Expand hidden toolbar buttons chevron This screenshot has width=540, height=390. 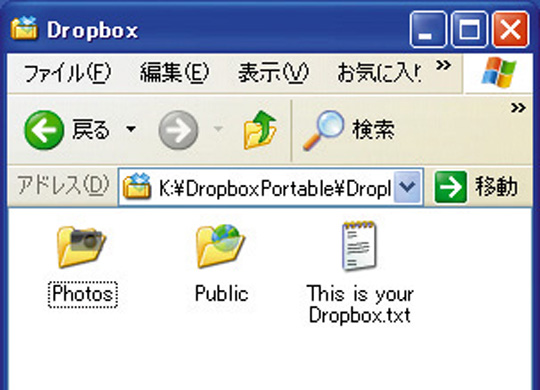pos(518,108)
